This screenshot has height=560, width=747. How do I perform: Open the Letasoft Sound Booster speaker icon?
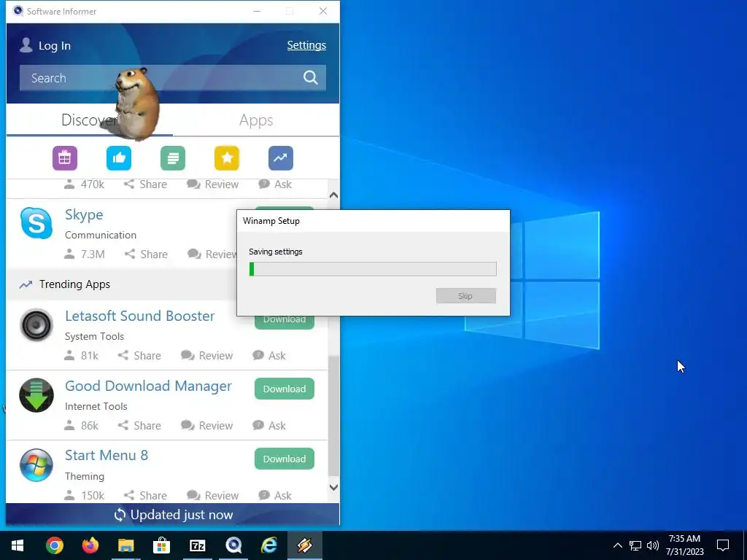[36, 324]
